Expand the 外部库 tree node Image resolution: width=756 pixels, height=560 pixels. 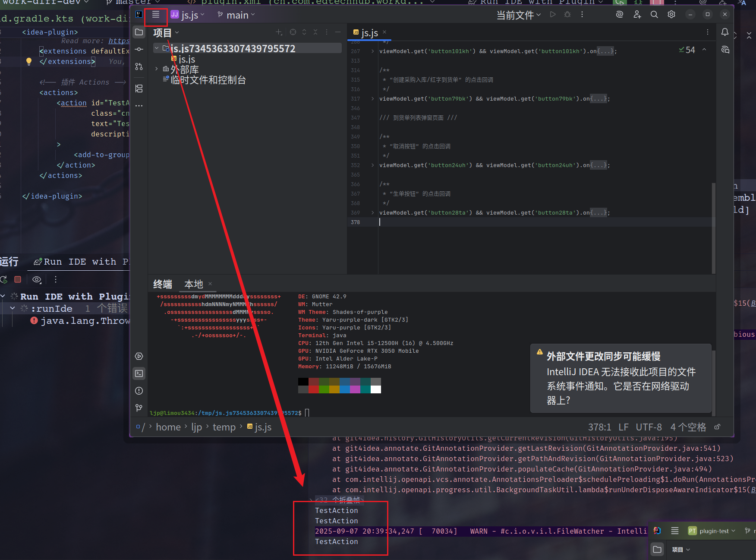coord(157,69)
